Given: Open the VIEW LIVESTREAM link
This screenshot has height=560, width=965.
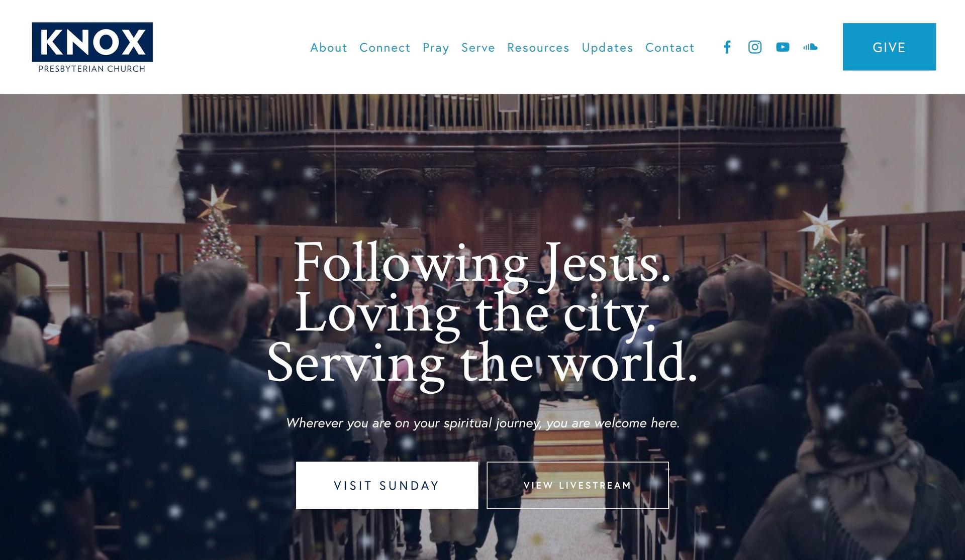Looking at the screenshot, I should tap(577, 485).
